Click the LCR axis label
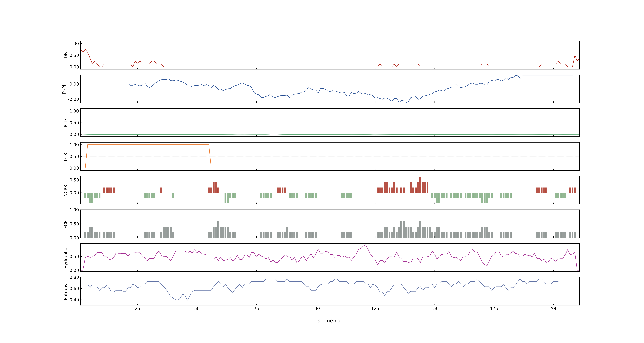The width and height of the screenshot is (644, 343). (66, 157)
